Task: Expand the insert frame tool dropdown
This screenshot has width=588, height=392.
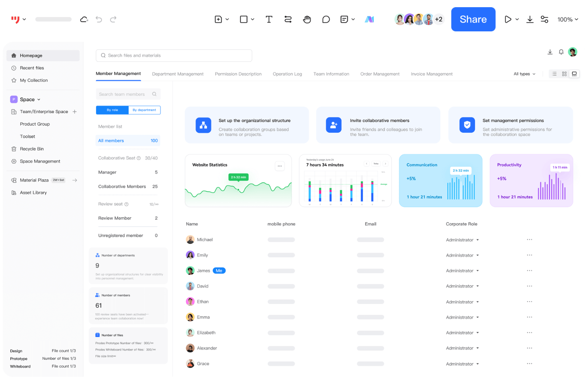Action: tap(227, 19)
